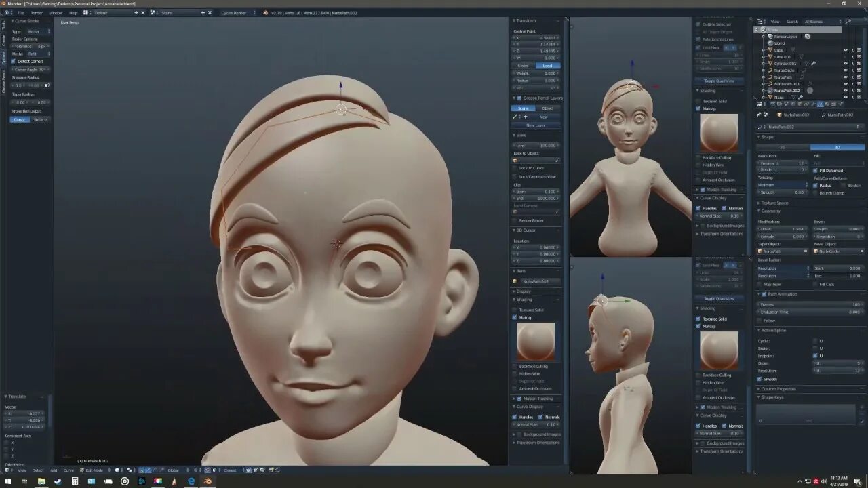The image size is (868, 488).
Task: Toggle visibility of the Cube.001 object
Action: [846, 57]
